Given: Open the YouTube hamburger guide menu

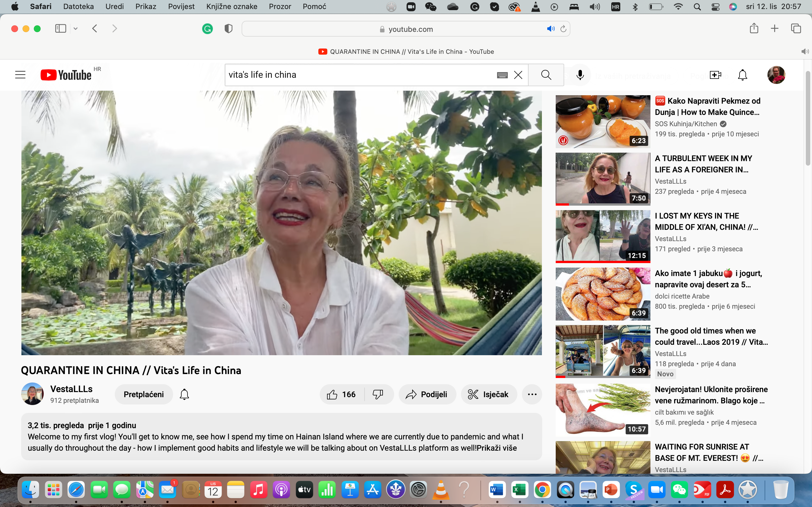Looking at the screenshot, I should [21, 75].
